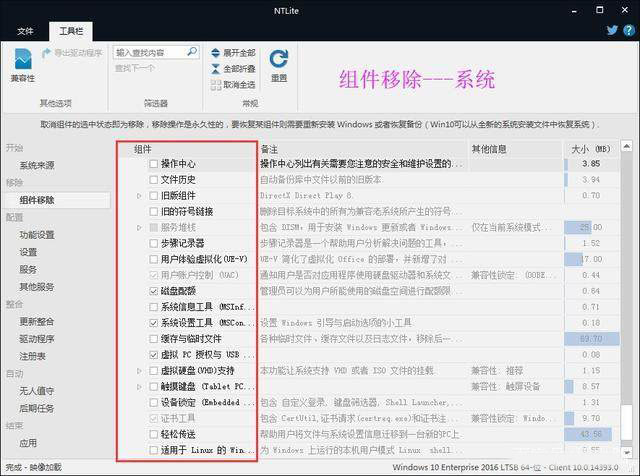Click 查找下一个 button
The width and height of the screenshot is (640, 476).
pos(135,68)
